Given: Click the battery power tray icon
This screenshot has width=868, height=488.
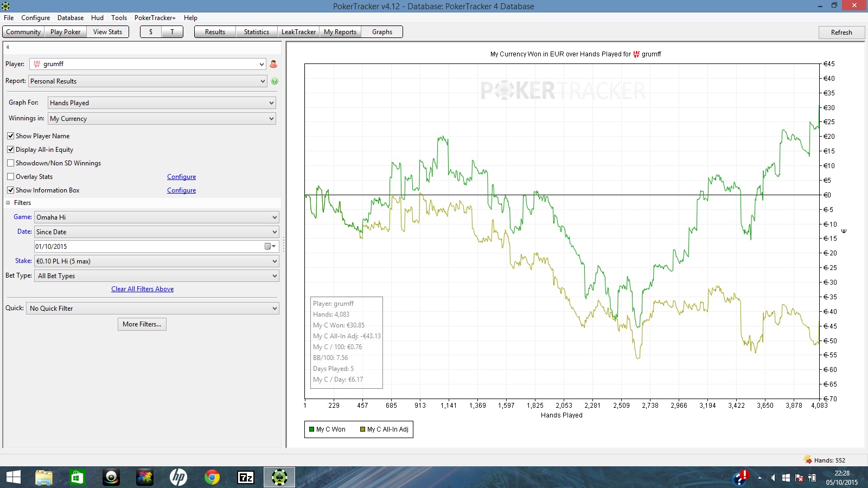Looking at the screenshot, I should [812, 478].
